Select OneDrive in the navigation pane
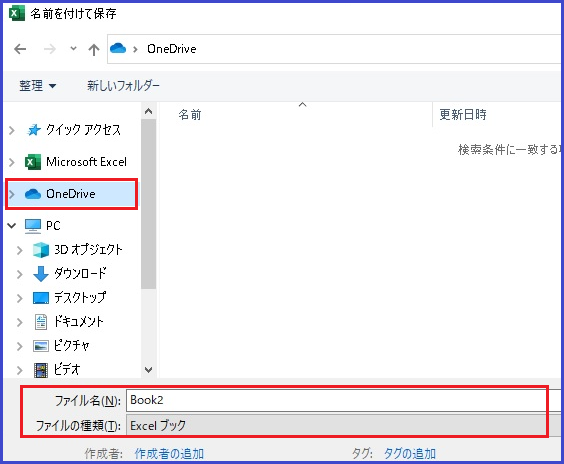The image size is (564, 464). click(71, 194)
